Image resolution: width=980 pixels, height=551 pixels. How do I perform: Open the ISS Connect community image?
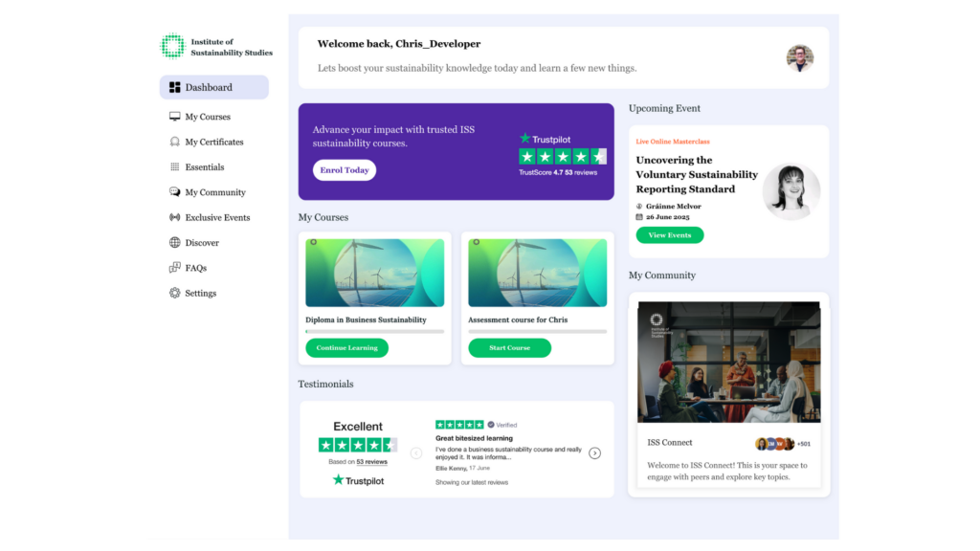[728, 362]
